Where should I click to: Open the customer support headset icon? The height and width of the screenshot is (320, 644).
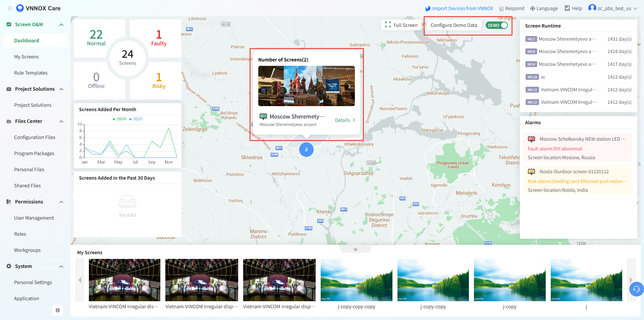(x=636, y=289)
